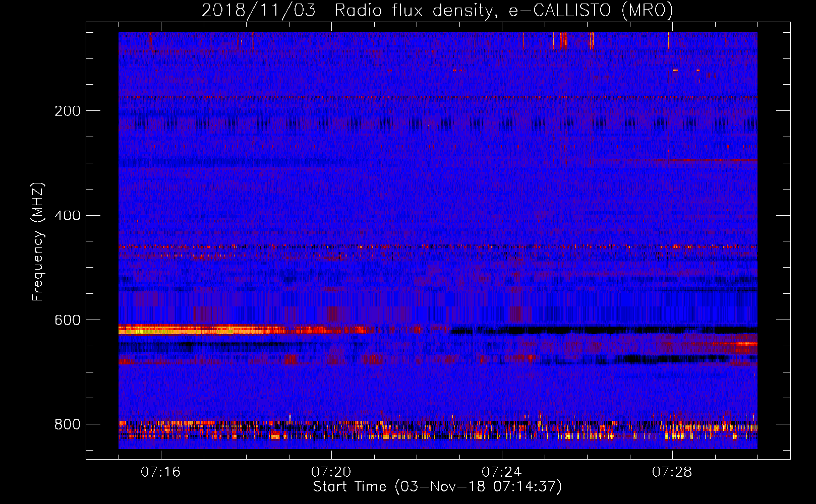
Task: Click the "Start Time (03-Nov-18 07:14:37)" axis label
Action: point(437,487)
